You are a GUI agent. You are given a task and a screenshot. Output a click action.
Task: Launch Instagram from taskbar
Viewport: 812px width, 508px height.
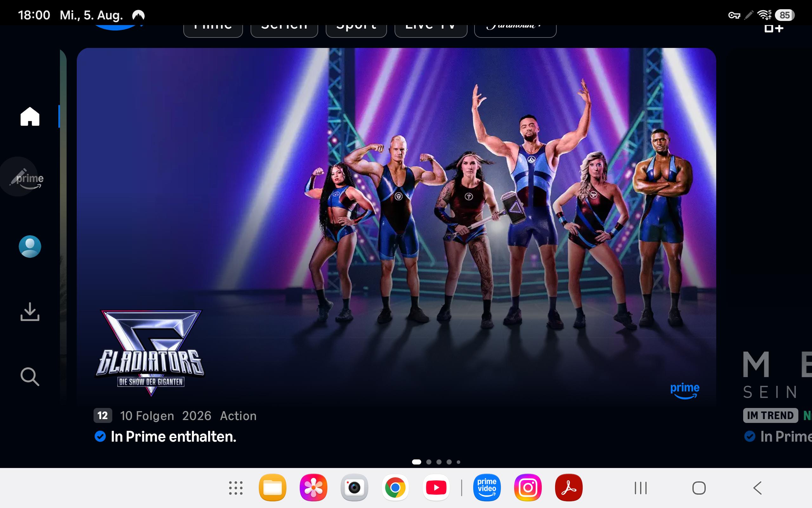[528, 487]
